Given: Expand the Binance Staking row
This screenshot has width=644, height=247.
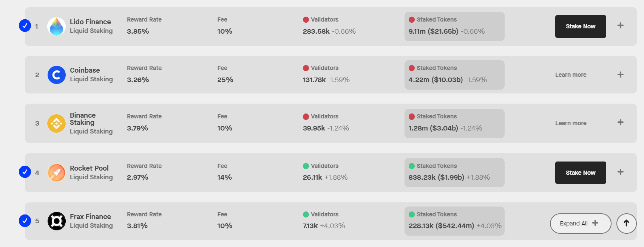Looking at the screenshot, I should pos(620,122).
